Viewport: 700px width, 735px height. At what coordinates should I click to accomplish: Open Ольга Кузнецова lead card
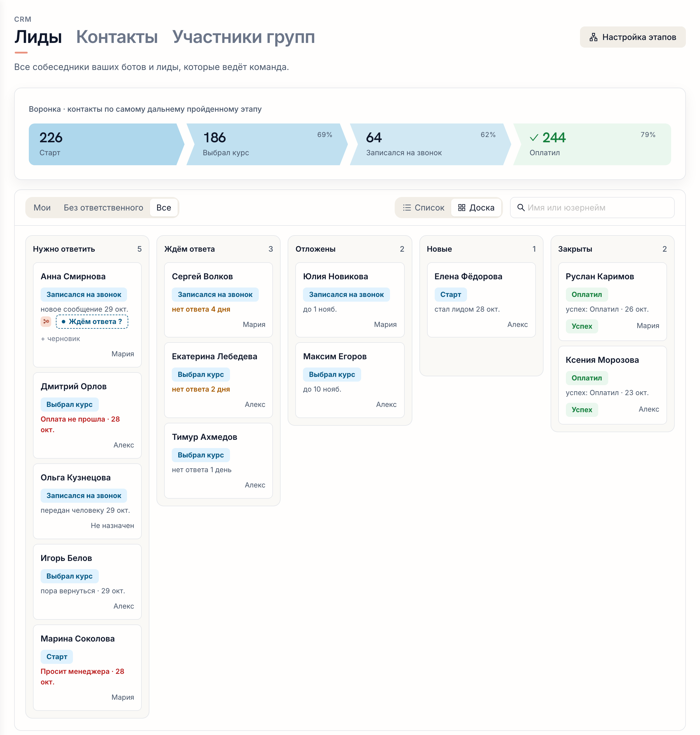click(x=87, y=501)
